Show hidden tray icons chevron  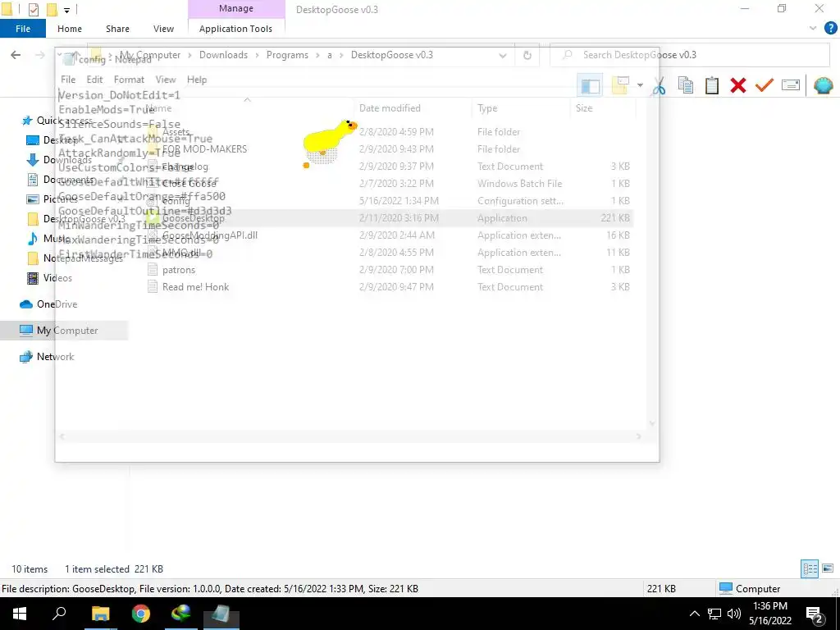click(694, 614)
